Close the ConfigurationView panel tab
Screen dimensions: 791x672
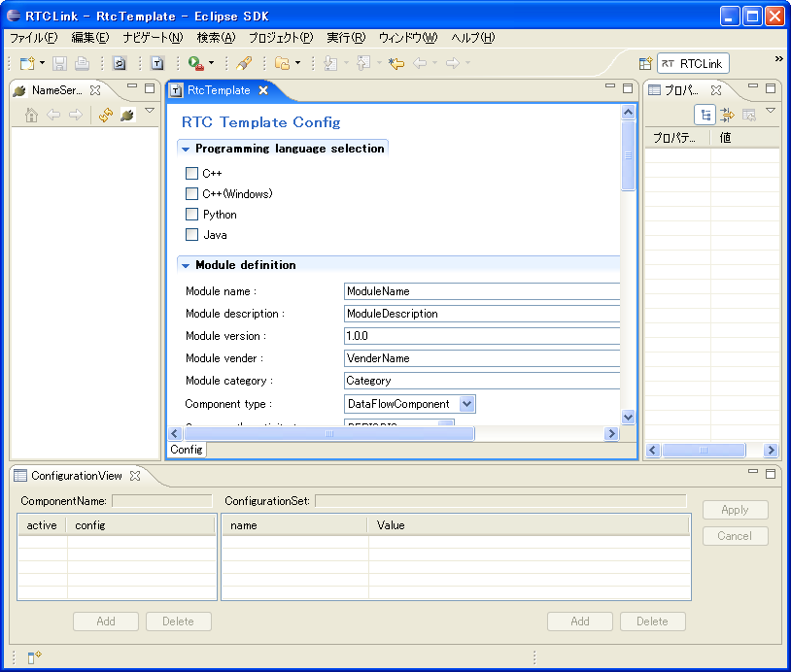[135, 476]
